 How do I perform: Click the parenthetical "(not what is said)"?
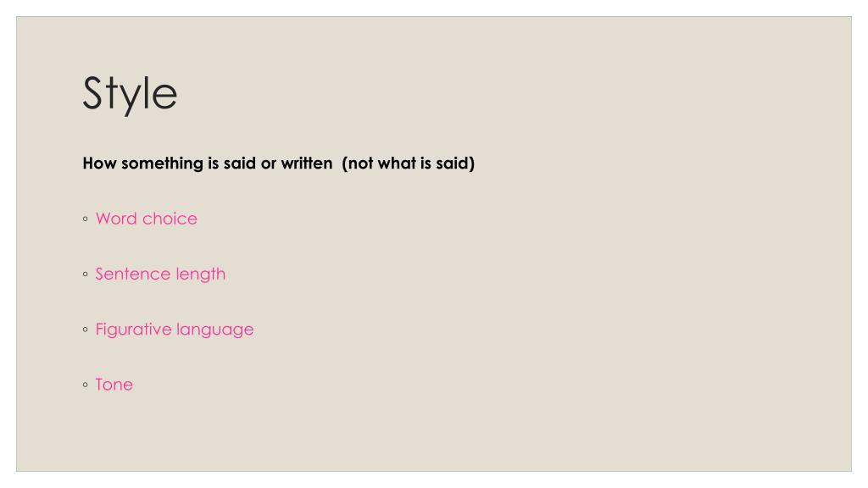[x=408, y=164]
